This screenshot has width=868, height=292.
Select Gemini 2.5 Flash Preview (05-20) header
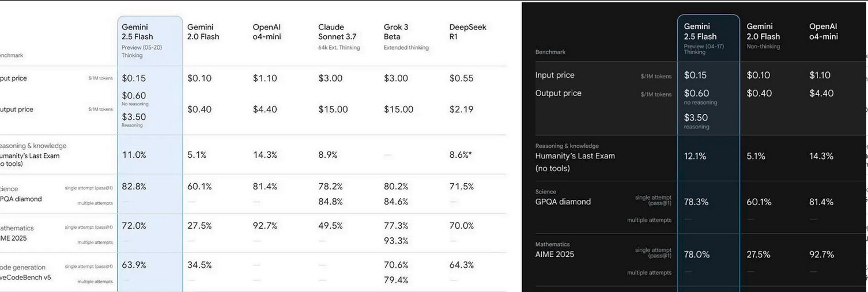(142, 40)
